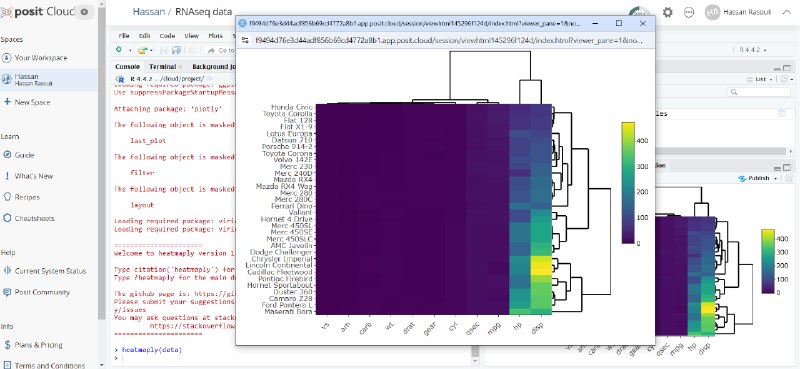Click the background Viewer heatmap legend

pos(767,261)
